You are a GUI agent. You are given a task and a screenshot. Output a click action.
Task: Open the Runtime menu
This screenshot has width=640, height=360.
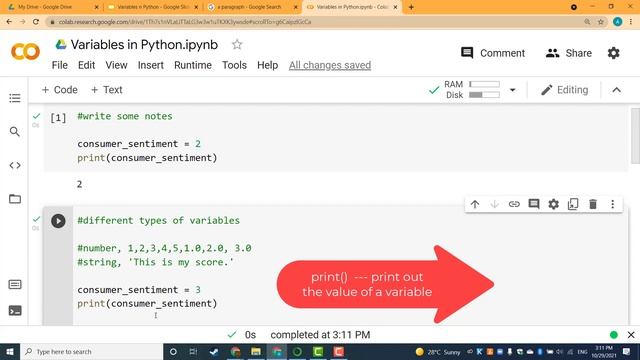193,65
